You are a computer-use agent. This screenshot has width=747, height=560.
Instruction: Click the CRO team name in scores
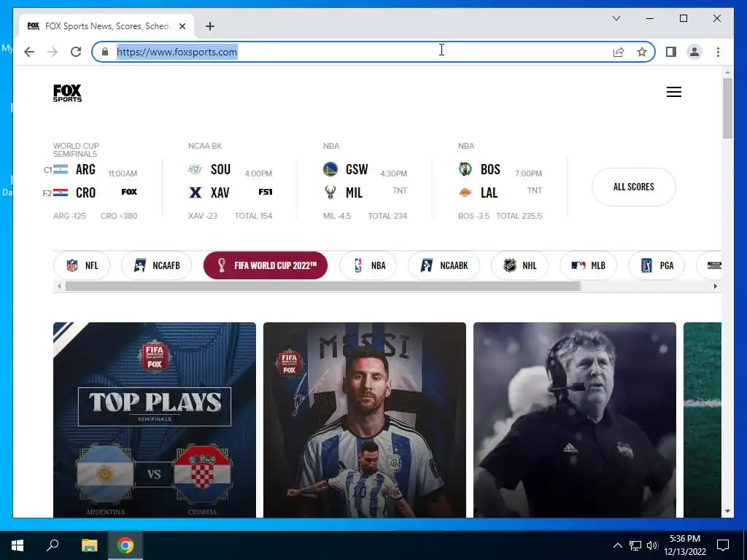pos(86,192)
